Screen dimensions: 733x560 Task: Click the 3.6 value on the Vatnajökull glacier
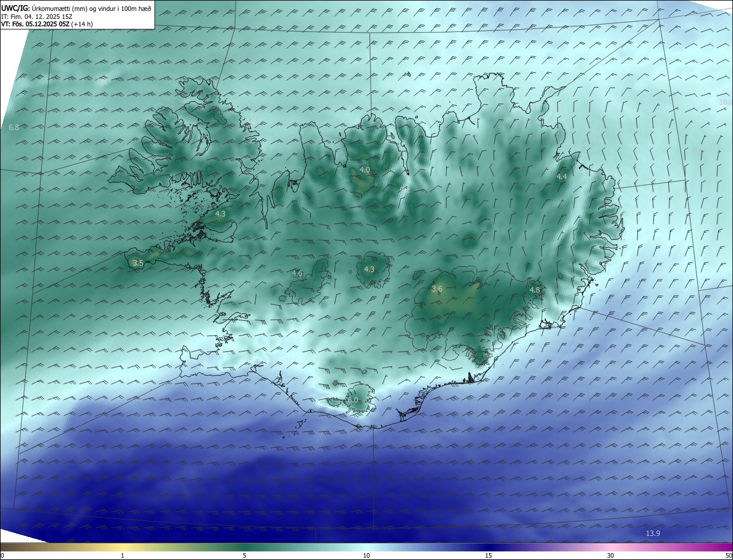[x=437, y=289]
